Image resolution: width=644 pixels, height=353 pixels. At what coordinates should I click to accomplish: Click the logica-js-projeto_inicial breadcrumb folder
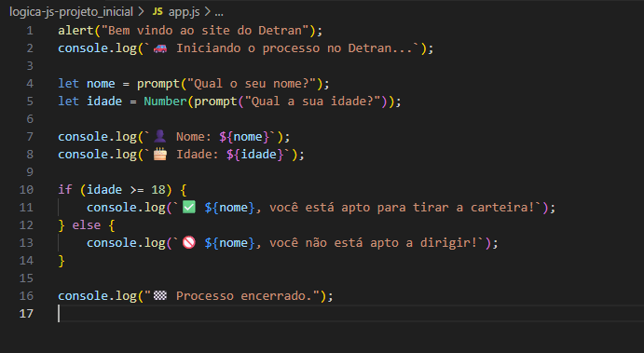[x=71, y=12]
